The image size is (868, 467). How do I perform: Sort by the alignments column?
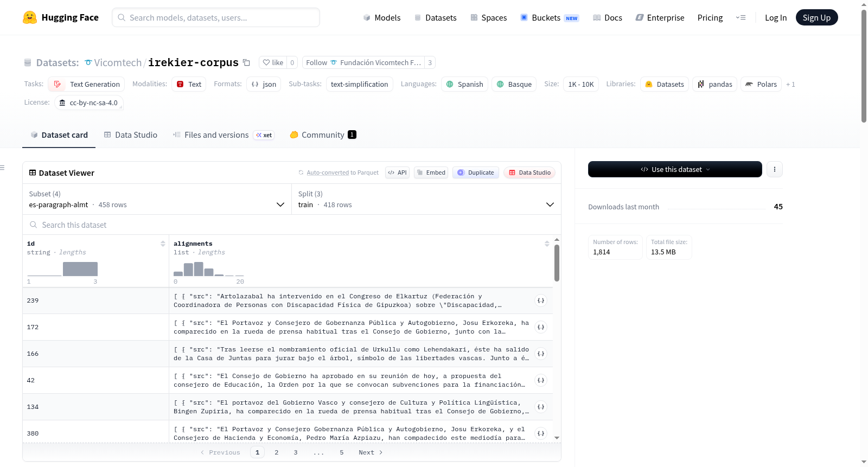point(547,244)
